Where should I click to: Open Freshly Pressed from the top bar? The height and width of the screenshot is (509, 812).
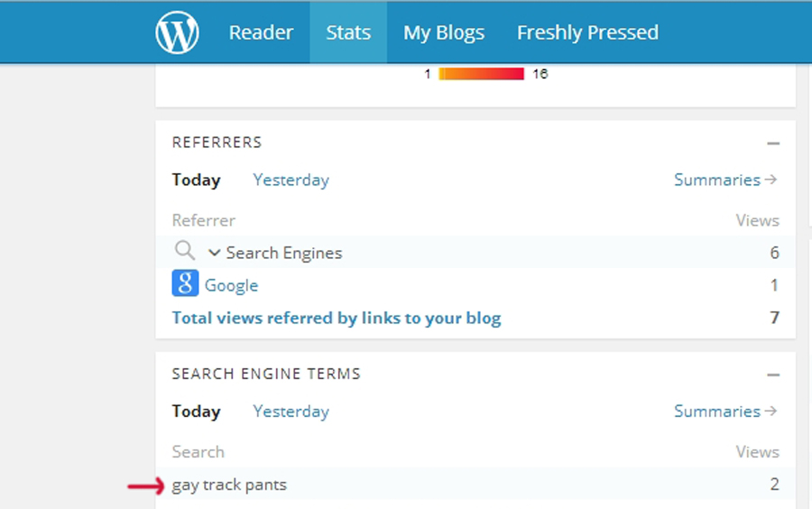click(x=587, y=32)
